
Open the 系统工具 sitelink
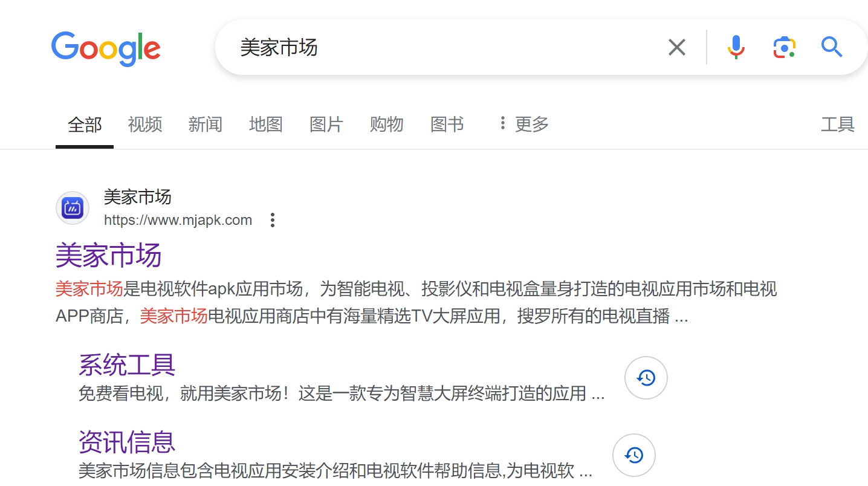click(127, 365)
